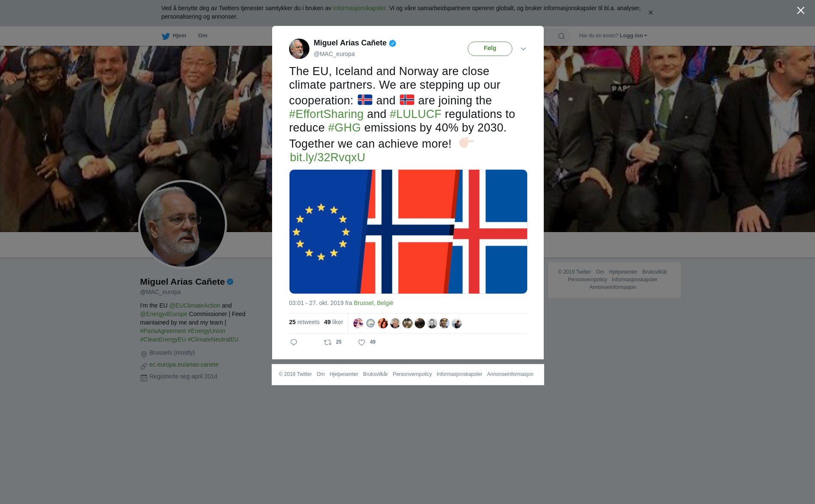This screenshot has width=815, height=504.
Task: Close the tweet overlay with large X
Action: pos(801,11)
